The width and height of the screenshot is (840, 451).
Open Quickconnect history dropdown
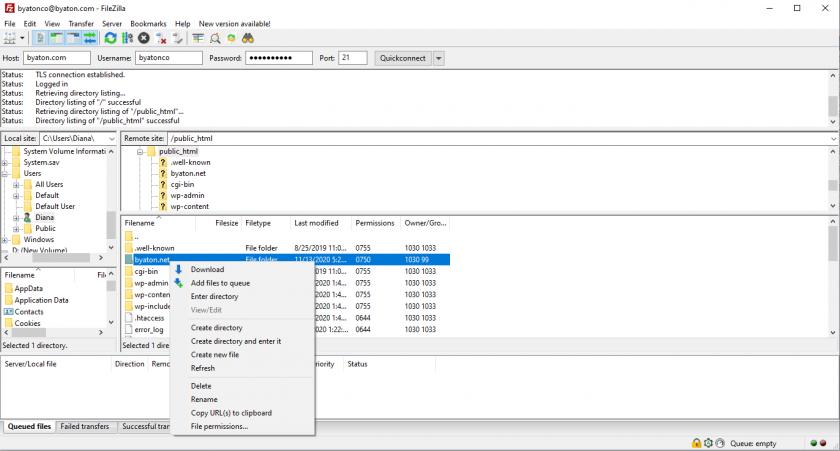439,58
